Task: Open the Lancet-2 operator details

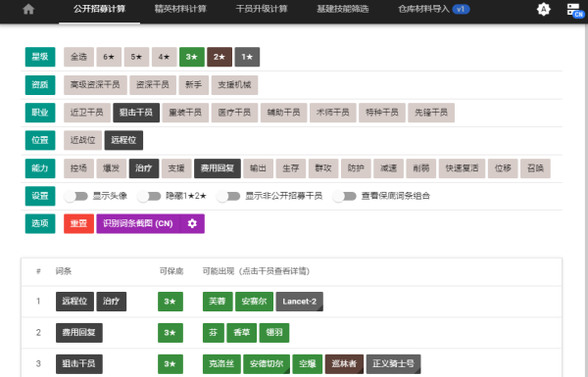Action: tap(299, 302)
